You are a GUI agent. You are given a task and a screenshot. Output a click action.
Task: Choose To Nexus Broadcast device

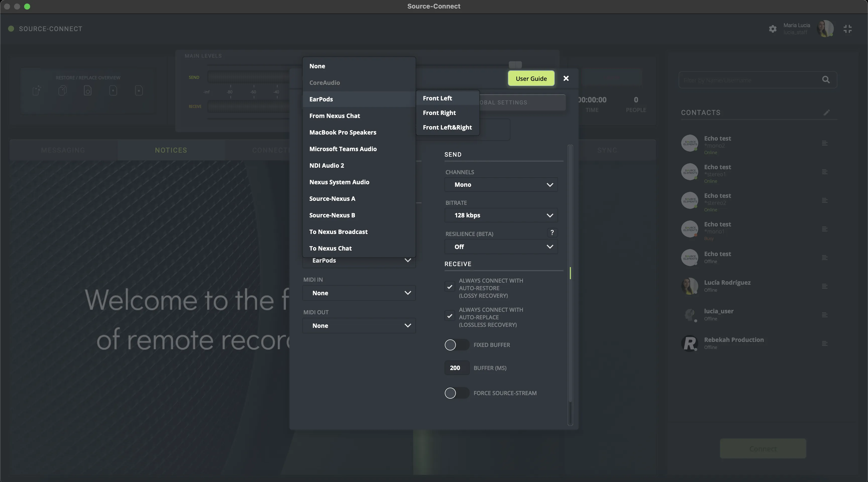click(x=359, y=232)
